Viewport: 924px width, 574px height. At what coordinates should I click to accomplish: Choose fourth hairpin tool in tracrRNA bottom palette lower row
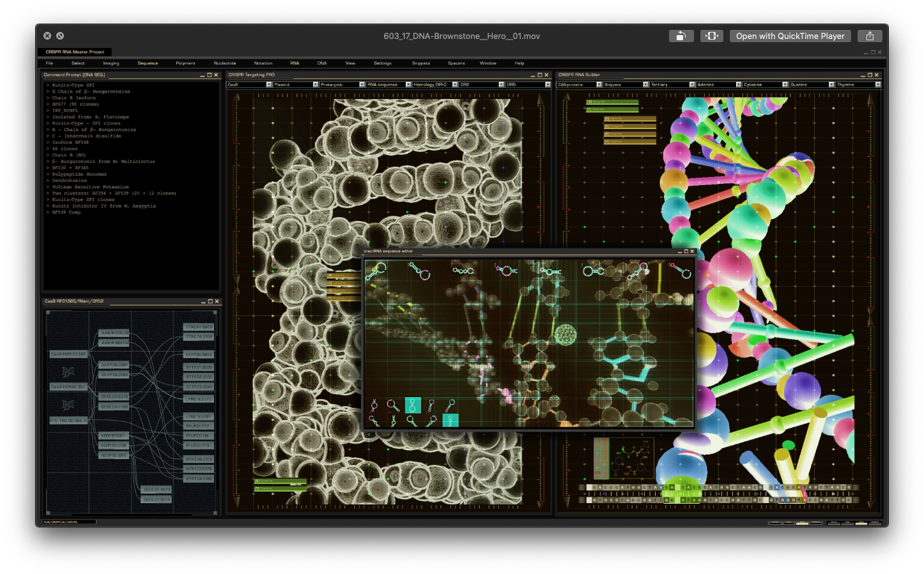(431, 421)
